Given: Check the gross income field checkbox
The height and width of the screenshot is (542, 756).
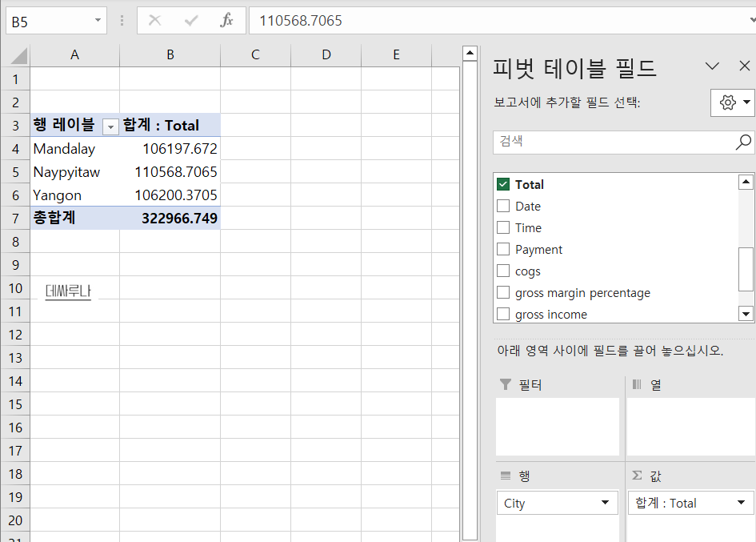Looking at the screenshot, I should point(503,314).
